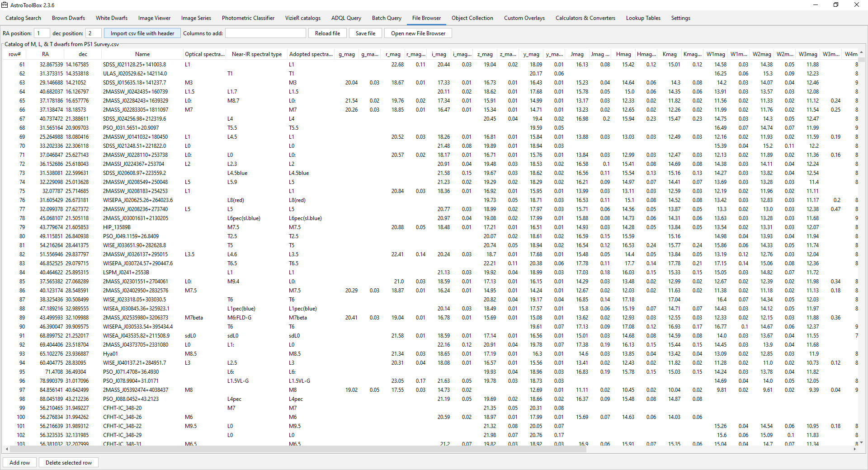Select row SDSS_J021128.25+141003.8
868x470 pixels.
[430, 65]
